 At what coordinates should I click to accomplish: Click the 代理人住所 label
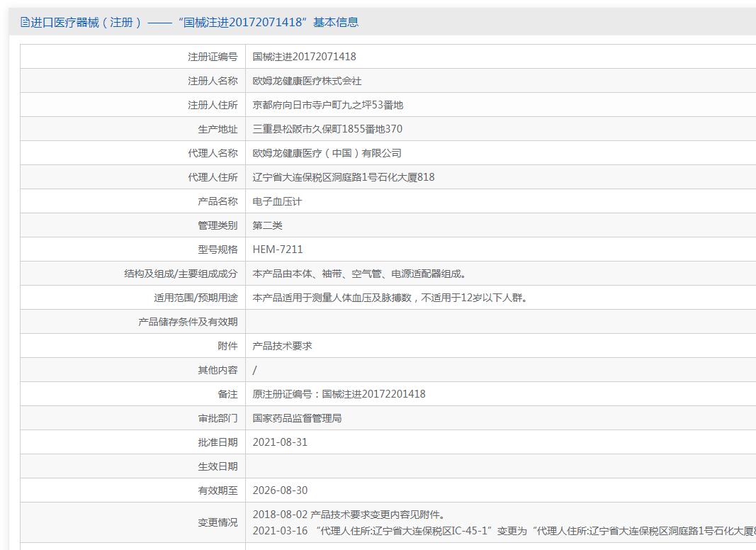pyautogui.click(x=213, y=177)
